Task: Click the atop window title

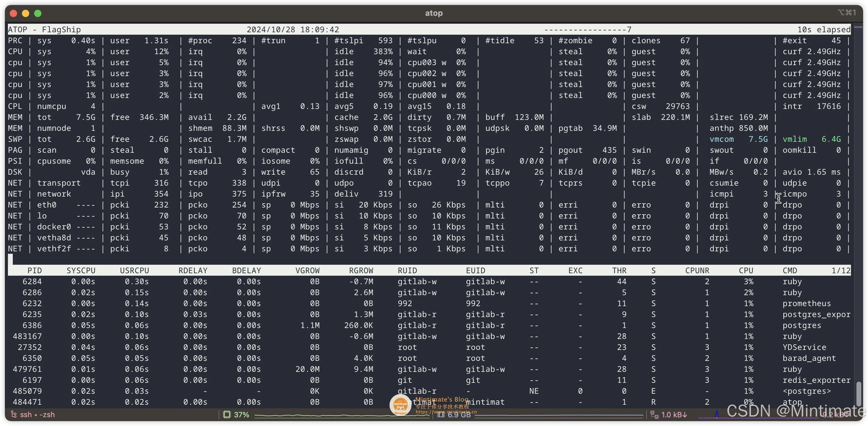Action: point(434,13)
